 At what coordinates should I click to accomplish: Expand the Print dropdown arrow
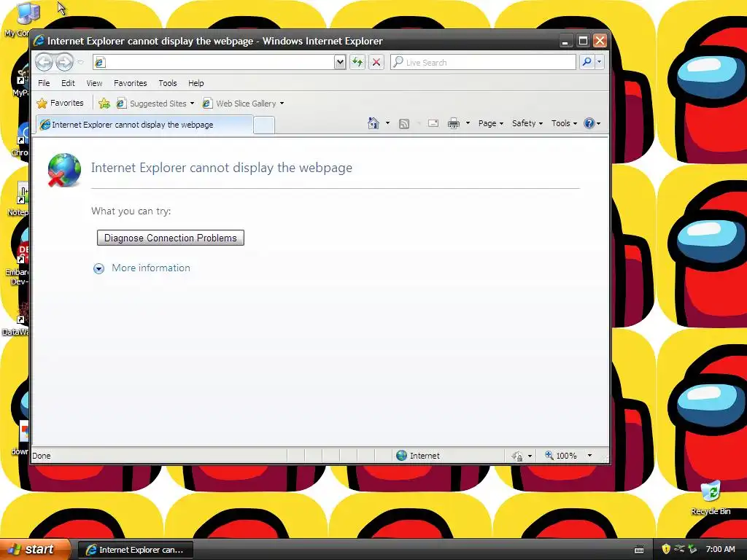pyautogui.click(x=468, y=123)
